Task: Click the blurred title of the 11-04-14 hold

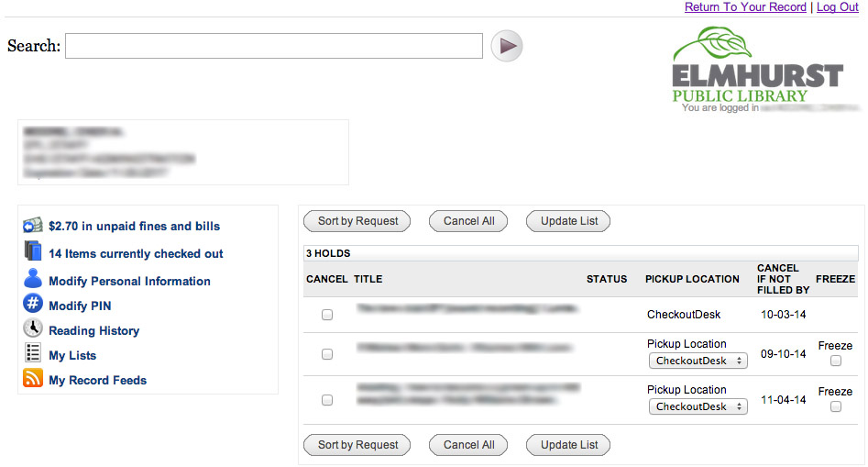Action: pyautogui.click(x=467, y=394)
